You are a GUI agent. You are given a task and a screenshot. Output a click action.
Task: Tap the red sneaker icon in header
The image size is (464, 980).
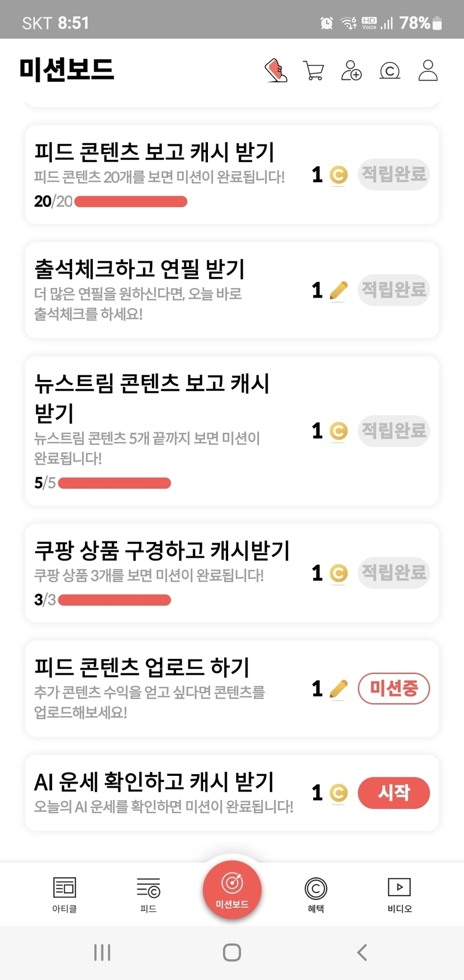pyautogui.click(x=276, y=71)
